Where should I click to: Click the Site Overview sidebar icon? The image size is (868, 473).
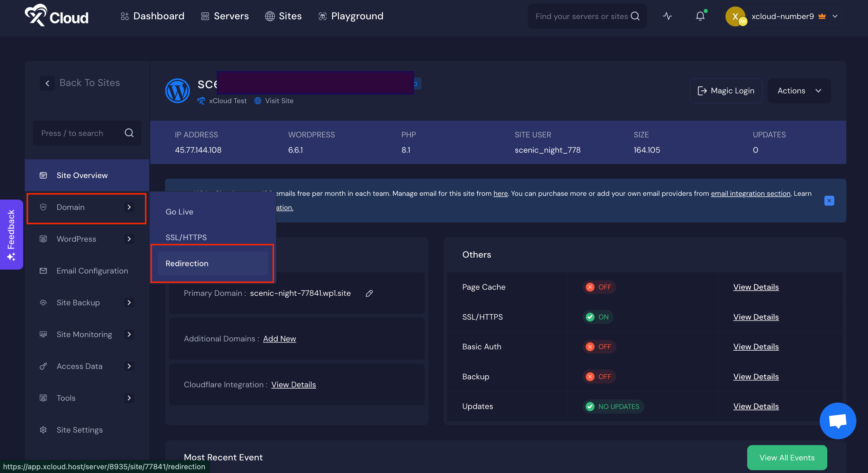[x=43, y=175]
